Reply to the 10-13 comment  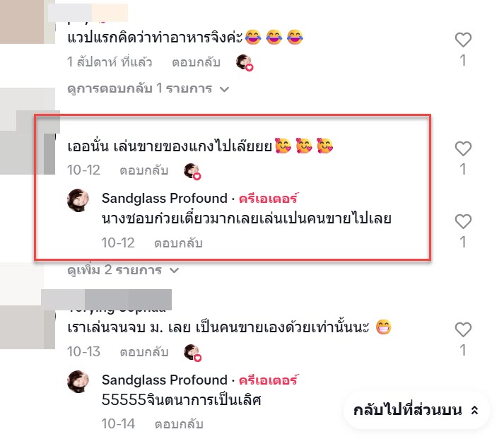144,352
